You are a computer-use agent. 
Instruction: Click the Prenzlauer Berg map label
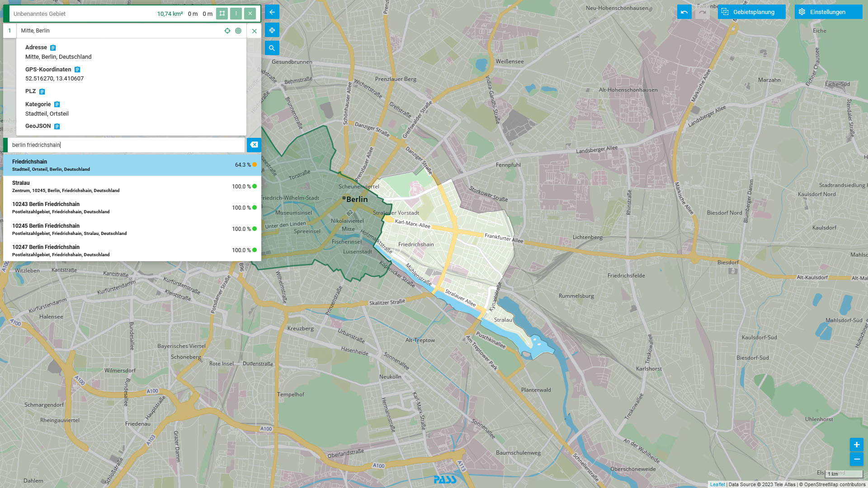click(396, 79)
